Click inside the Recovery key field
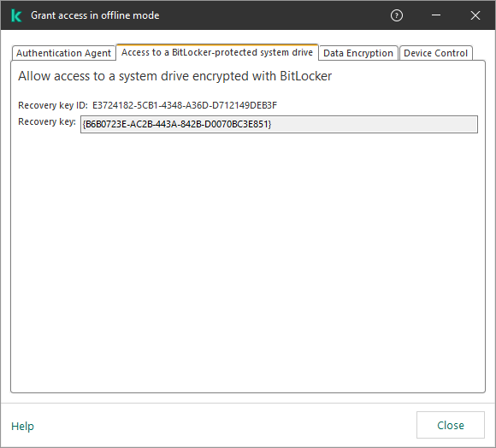Image resolution: width=496 pixels, height=448 pixels. click(279, 124)
